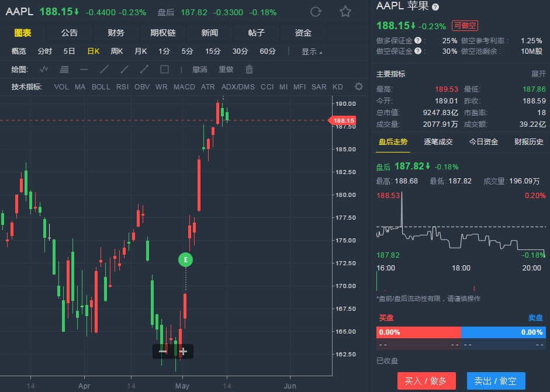This screenshot has width=550, height=392.
Task: Select the 概览 chart view
Action: point(19,51)
